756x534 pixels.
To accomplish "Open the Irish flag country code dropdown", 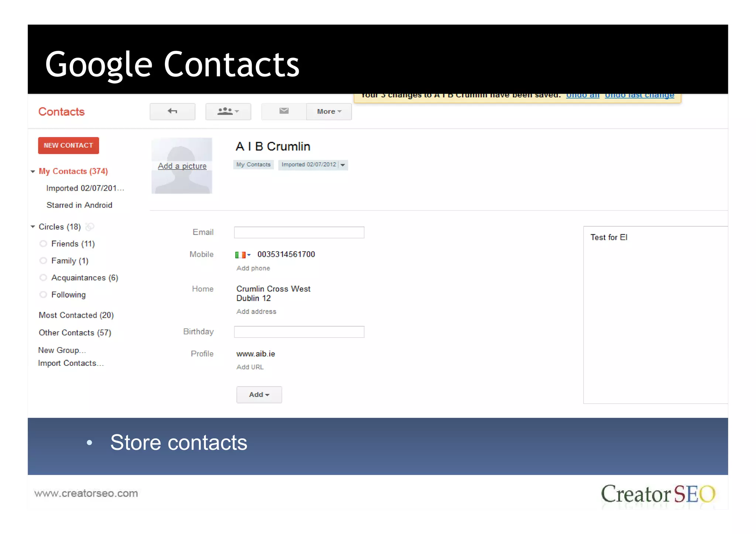I will pos(243,255).
